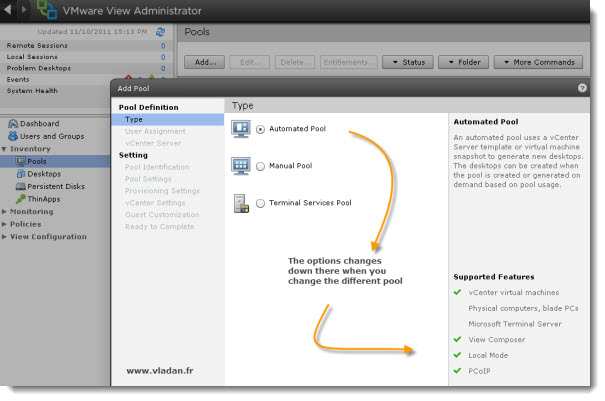Viewport: 605px width, 401px height.
Task: Expand the Monitoring section
Action: tap(4, 211)
